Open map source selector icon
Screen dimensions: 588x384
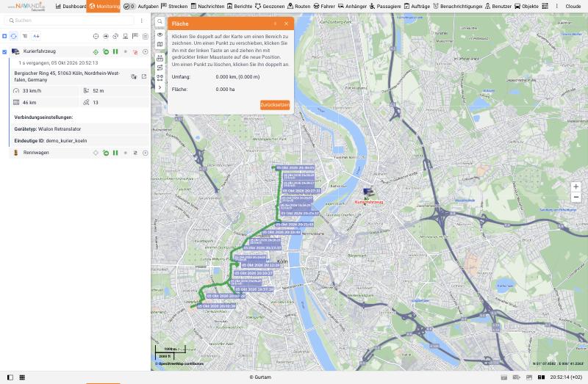pyautogui.click(x=159, y=44)
